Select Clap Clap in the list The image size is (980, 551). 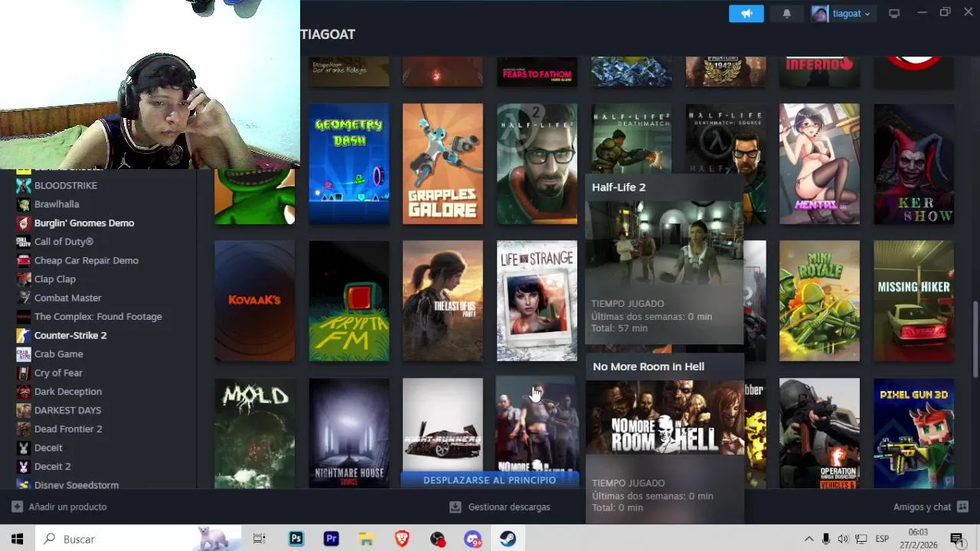(55, 279)
